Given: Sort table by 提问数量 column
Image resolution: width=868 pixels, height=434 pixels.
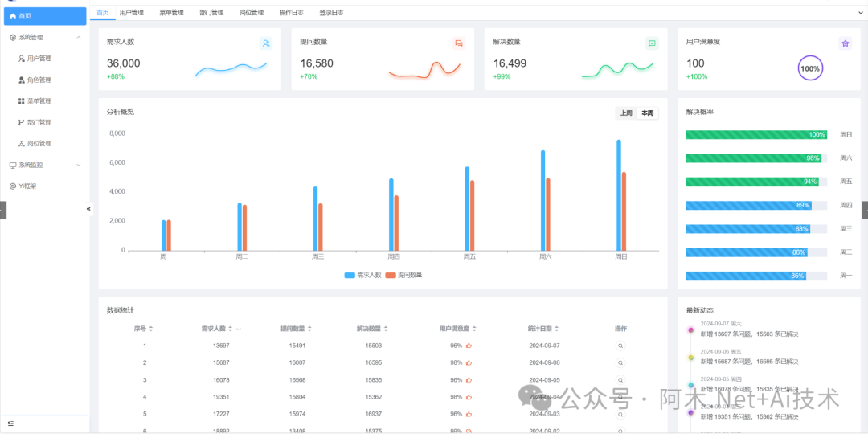Looking at the screenshot, I should pos(309,329).
